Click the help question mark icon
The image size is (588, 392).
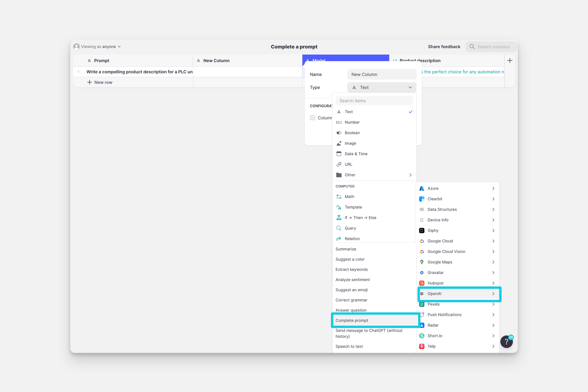pos(506,342)
